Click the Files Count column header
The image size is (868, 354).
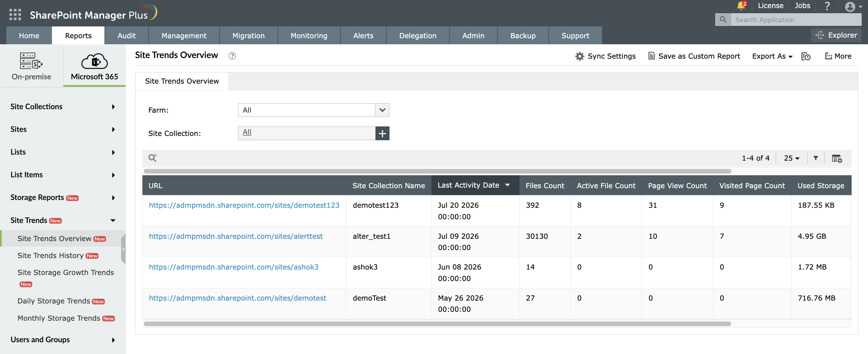coord(545,186)
